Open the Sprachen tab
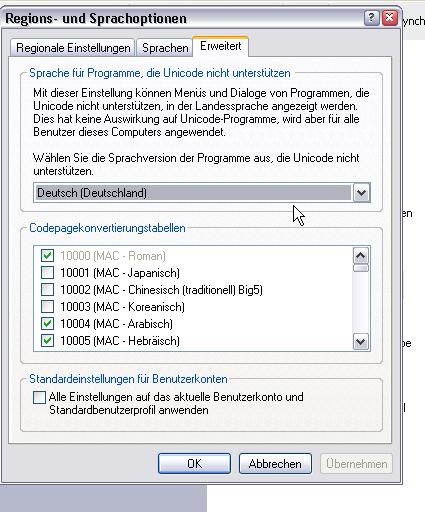 (165, 48)
